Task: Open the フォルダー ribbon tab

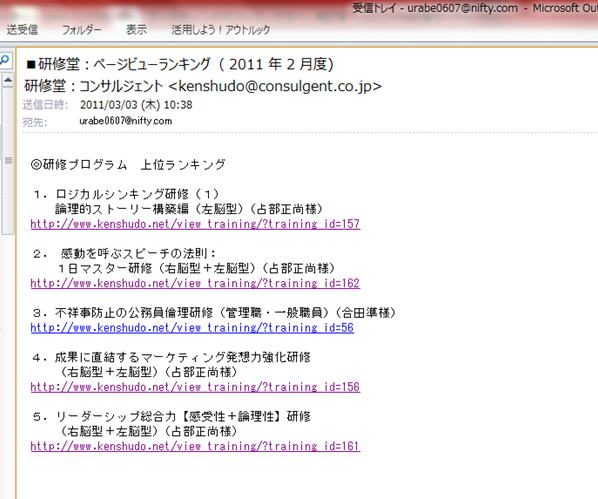Action: 82,29
